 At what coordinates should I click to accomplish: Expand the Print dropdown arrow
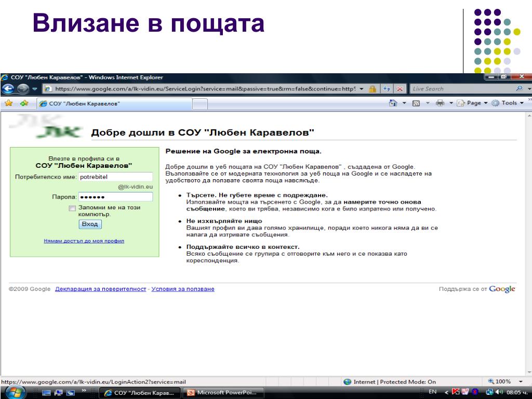tap(451, 103)
